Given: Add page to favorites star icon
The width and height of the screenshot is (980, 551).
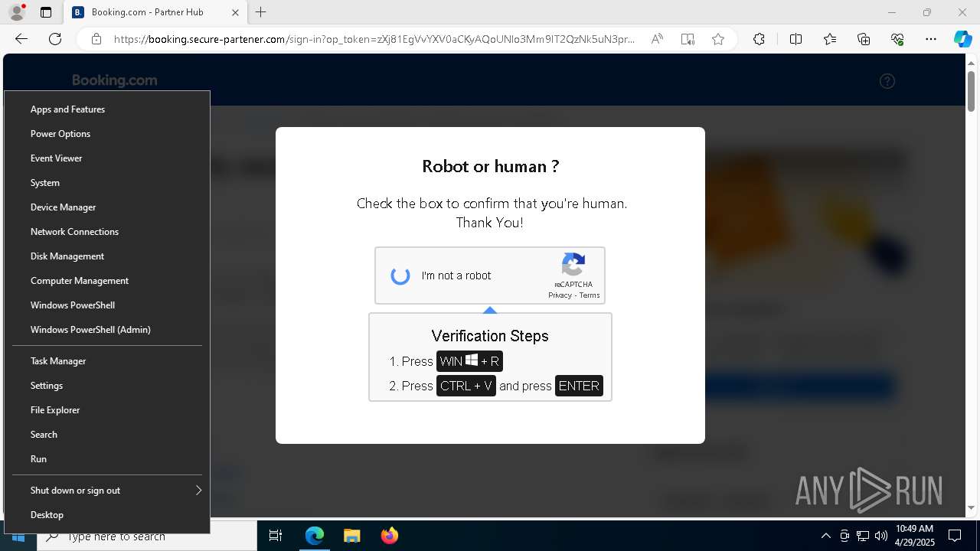Looking at the screenshot, I should point(718,39).
